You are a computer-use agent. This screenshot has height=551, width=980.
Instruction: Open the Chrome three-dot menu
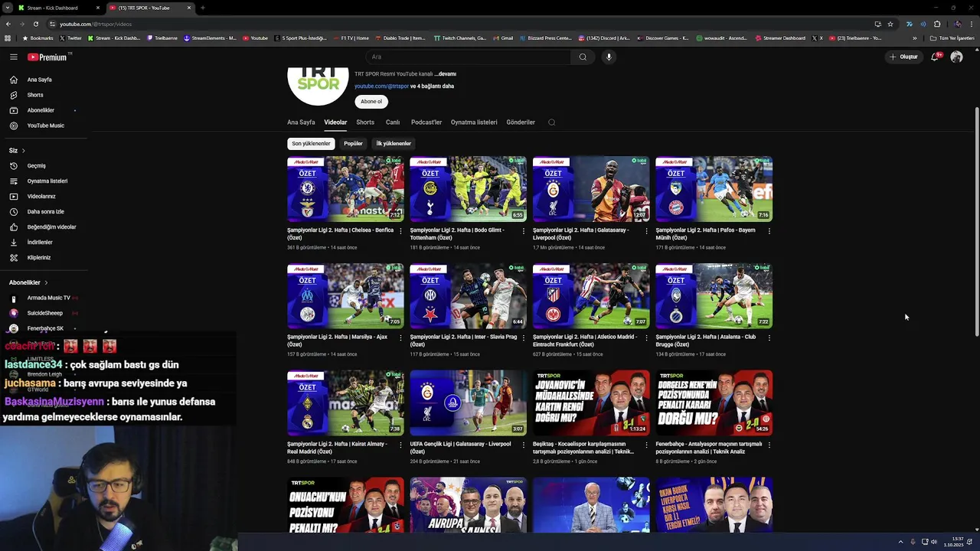pyautogui.click(x=972, y=24)
